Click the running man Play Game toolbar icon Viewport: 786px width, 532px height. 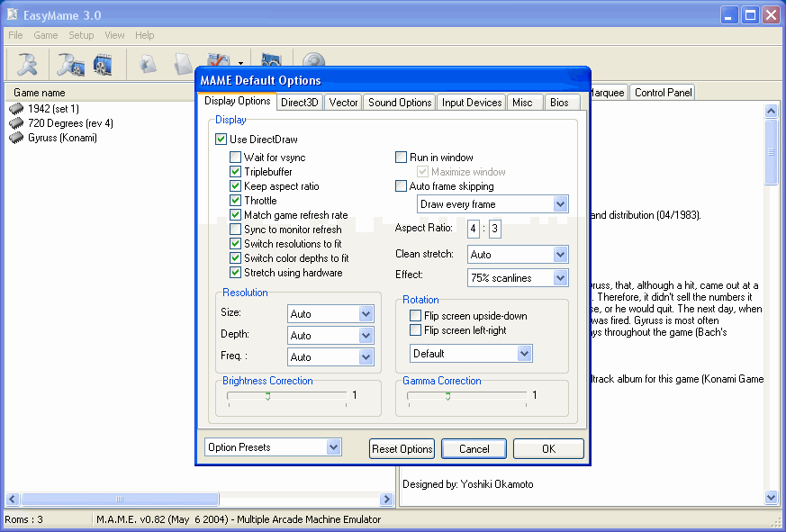pos(26,64)
